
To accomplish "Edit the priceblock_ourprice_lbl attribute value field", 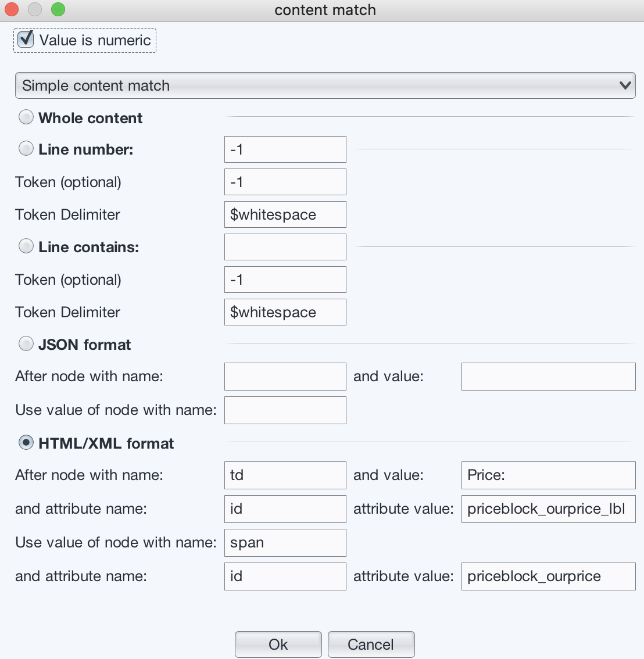I will 548,509.
